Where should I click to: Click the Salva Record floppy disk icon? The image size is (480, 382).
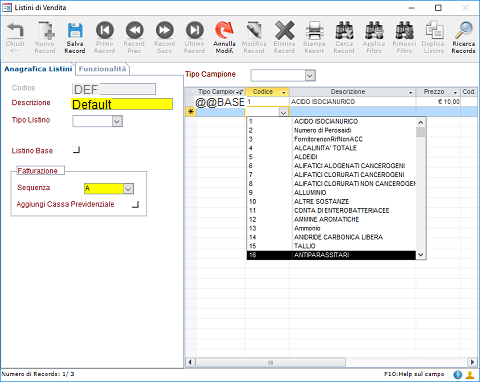(75, 30)
